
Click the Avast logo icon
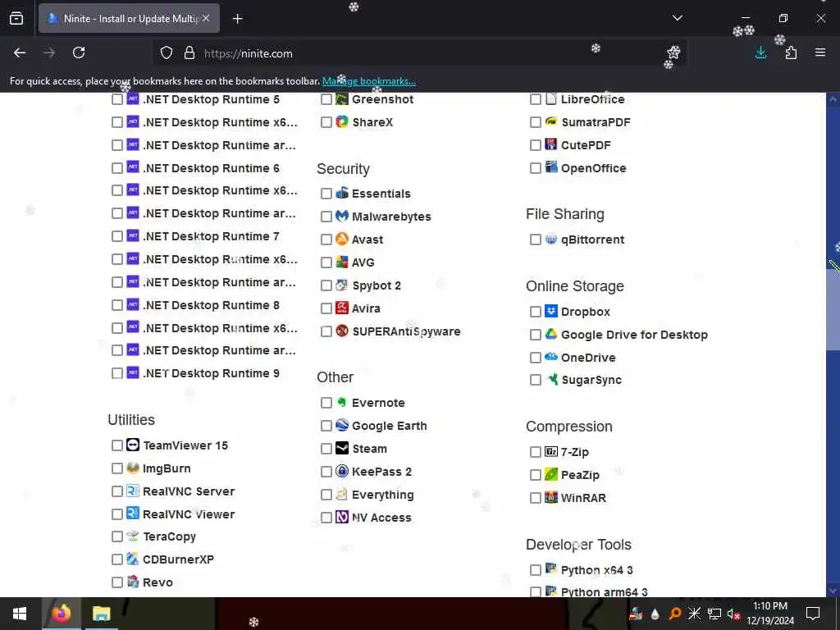342,239
